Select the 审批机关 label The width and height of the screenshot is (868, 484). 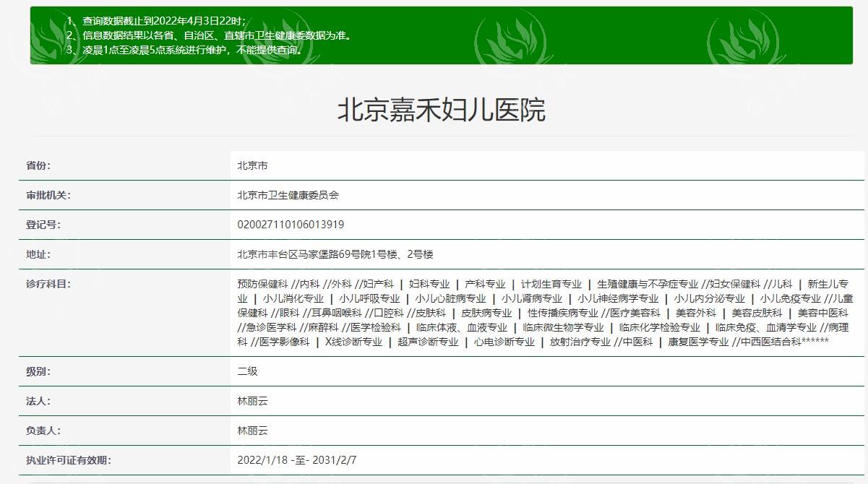point(48,195)
